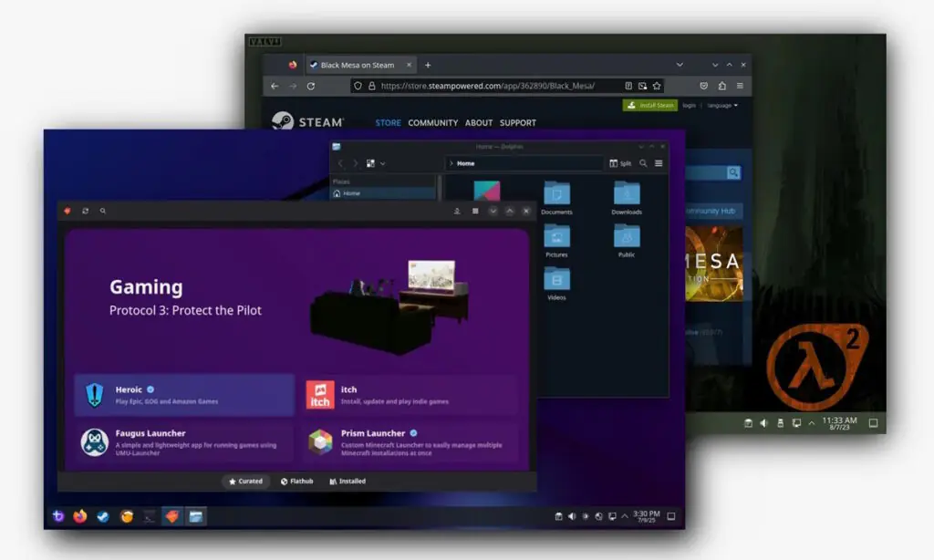Click the search icon in Dolphin's toolbar
The height and width of the screenshot is (560, 934).
643,163
